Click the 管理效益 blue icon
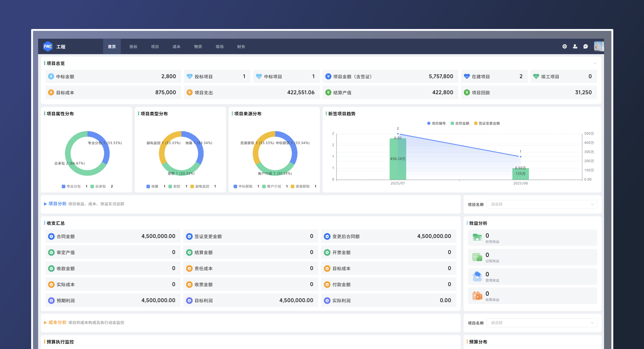 (477, 276)
